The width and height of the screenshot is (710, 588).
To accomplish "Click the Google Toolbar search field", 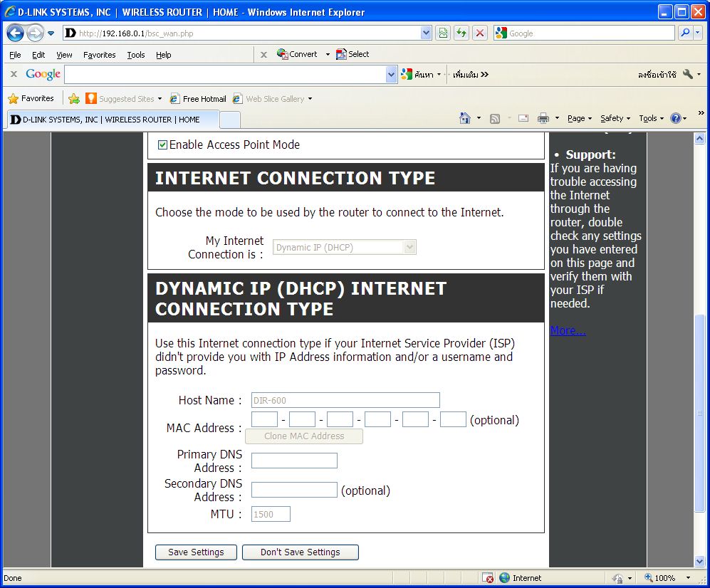I will click(226, 75).
